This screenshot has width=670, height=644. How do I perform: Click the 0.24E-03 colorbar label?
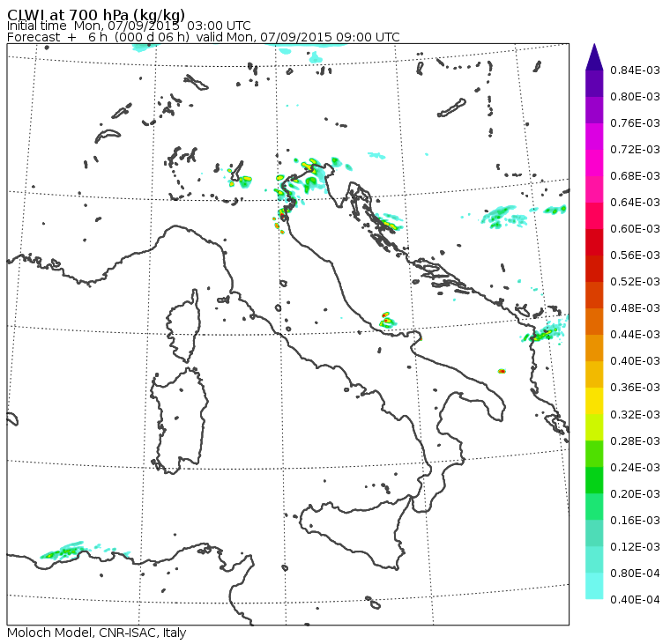tap(635, 468)
